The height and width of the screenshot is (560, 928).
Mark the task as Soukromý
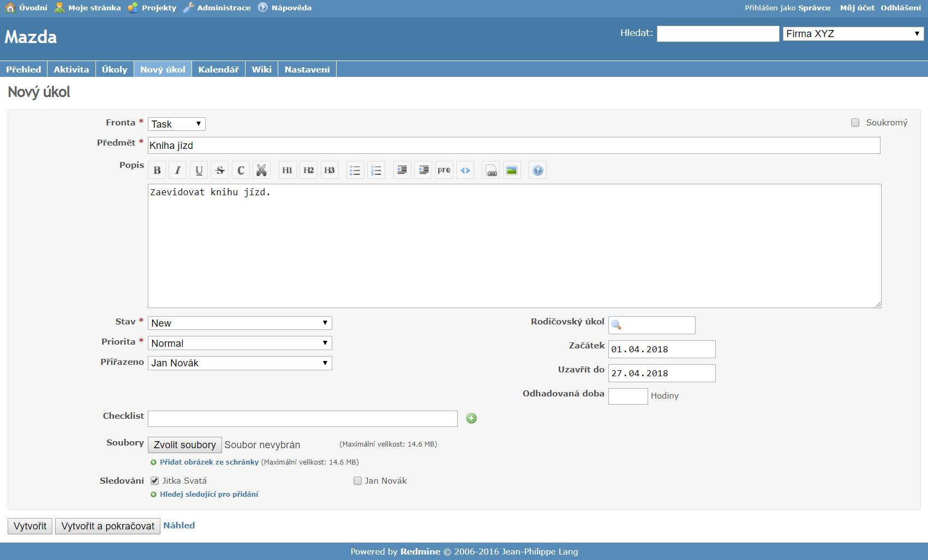855,123
